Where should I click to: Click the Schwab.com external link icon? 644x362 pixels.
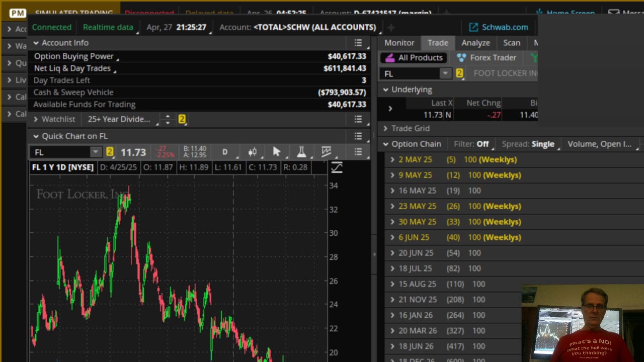(x=473, y=27)
